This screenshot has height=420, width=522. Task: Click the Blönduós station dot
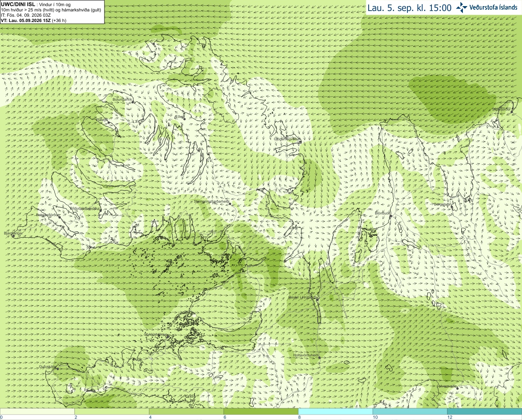tap(390, 216)
